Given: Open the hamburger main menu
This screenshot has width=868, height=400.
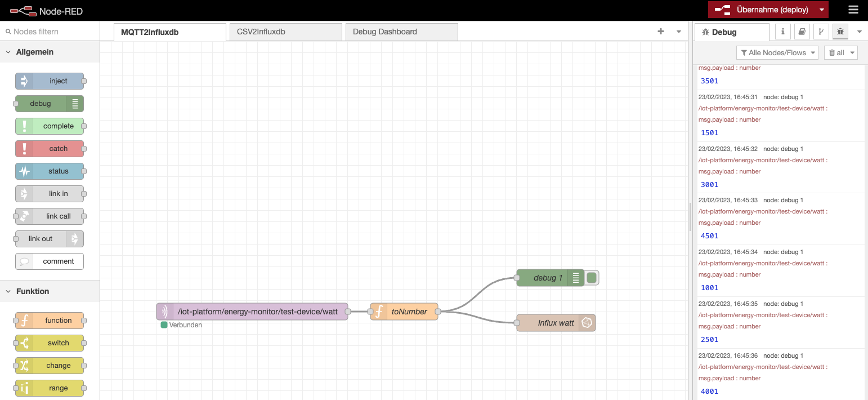Looking at the screenshot, I should tap(853, 10).
